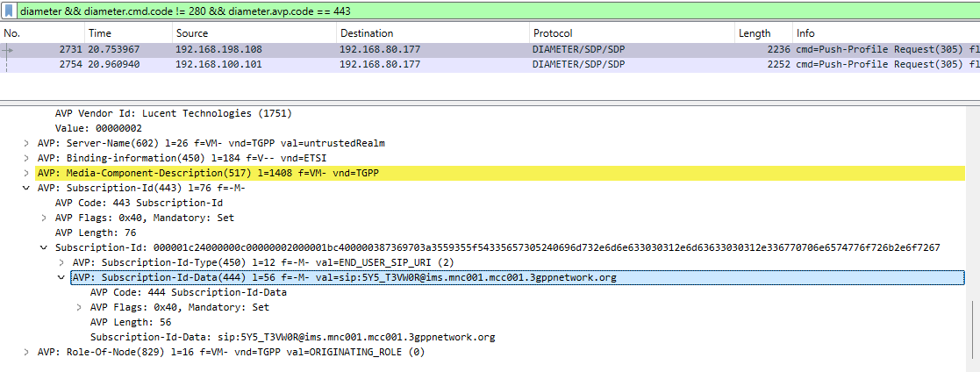This screenshot has height=372, width=980.
Task: Sort by the No. column header
Action: pos(41,33)
